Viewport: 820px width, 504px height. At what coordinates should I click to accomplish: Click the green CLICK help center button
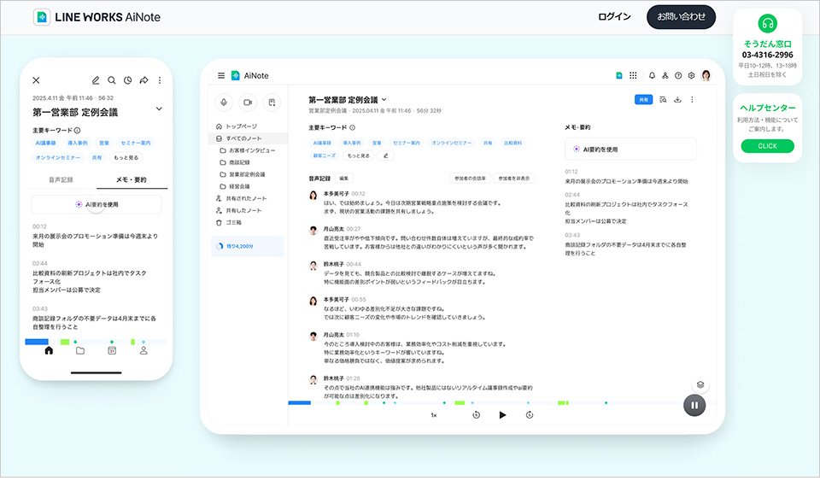(767, 146)
